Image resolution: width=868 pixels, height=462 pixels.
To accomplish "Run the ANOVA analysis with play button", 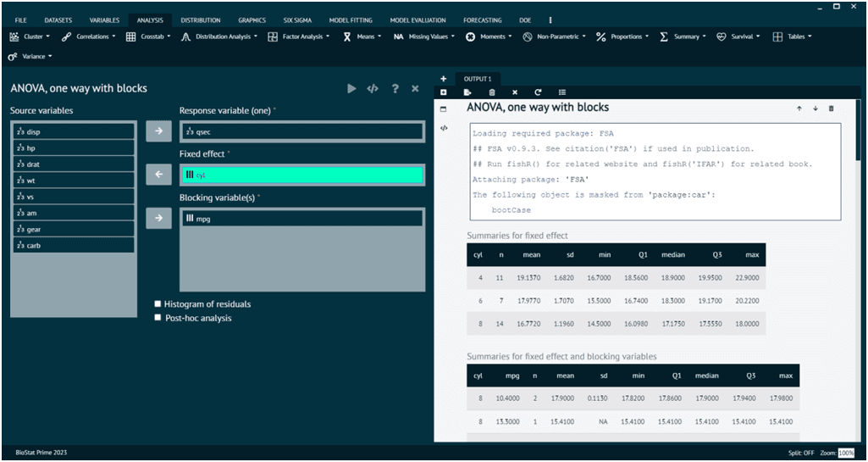I will tap(351, 88).
